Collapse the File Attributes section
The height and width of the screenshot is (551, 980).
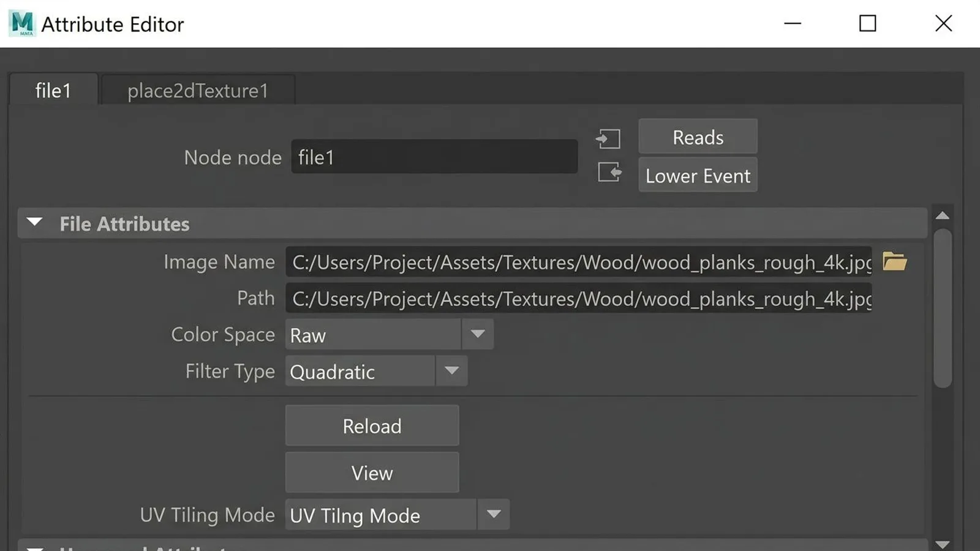pos(35,222)
